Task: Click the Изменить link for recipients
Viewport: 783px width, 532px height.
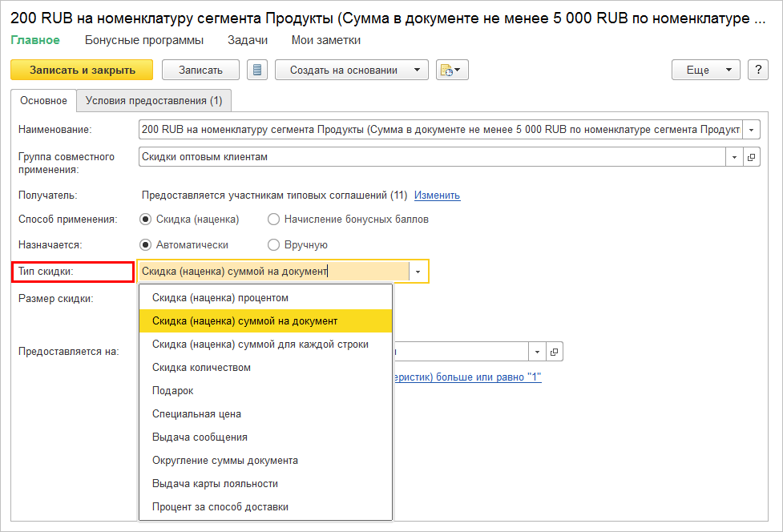Action: [x=437, y=195]
